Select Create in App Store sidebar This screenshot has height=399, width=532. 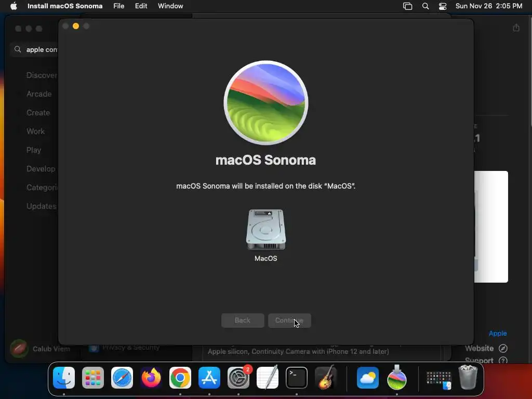pyautogui.click(x=38, y=113)
